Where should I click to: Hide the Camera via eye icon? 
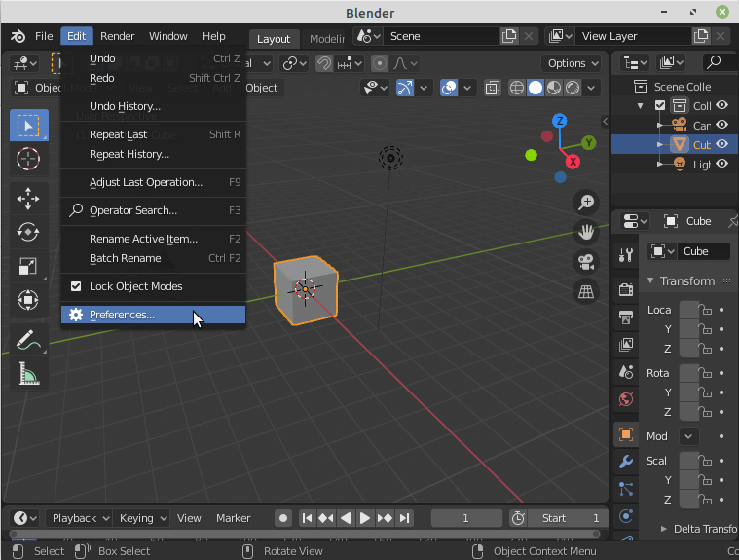pyautogui.click(x=722, y=125)
